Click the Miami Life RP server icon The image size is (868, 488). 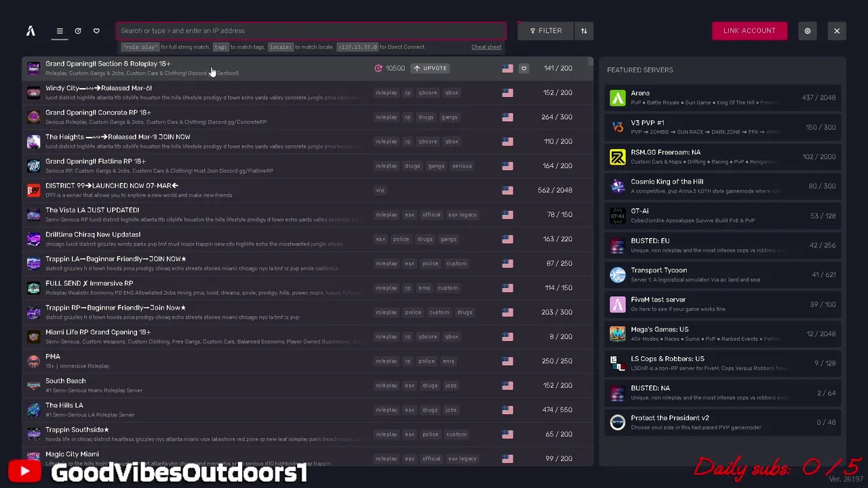pyautogui.click(x=33, y=336)
